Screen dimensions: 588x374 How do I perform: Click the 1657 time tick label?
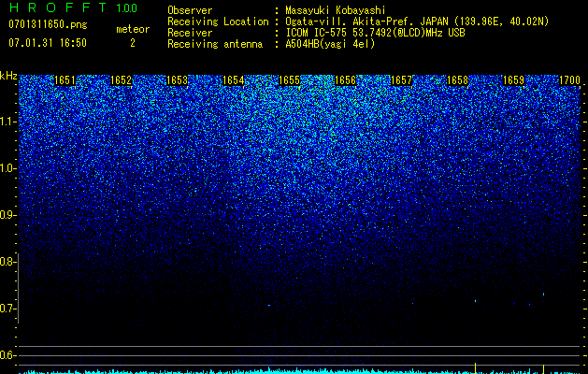[x=402, y=80]
